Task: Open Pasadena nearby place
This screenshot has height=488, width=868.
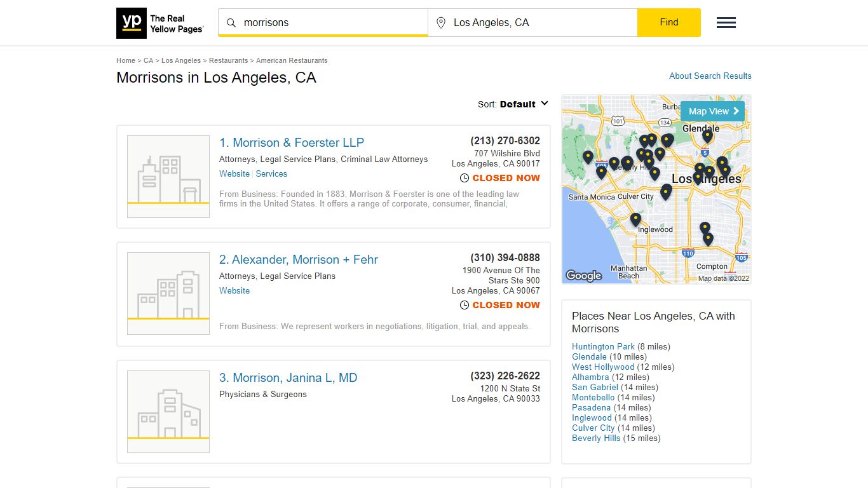Action: coord(591,408)
